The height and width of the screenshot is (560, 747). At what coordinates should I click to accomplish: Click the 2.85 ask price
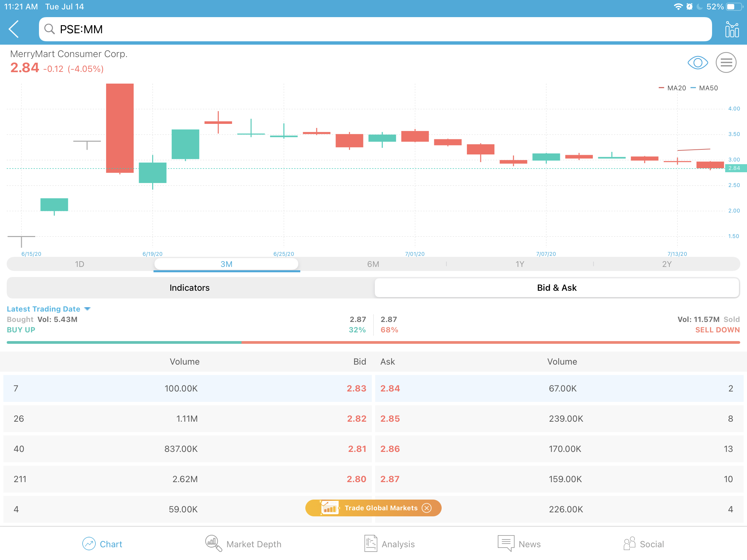pos(390,419)
